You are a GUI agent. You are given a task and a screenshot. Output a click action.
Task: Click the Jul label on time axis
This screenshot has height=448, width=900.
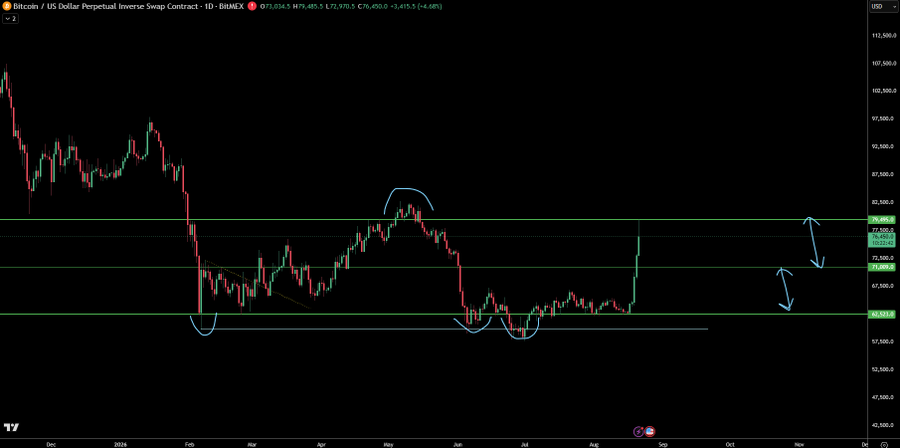525,444
